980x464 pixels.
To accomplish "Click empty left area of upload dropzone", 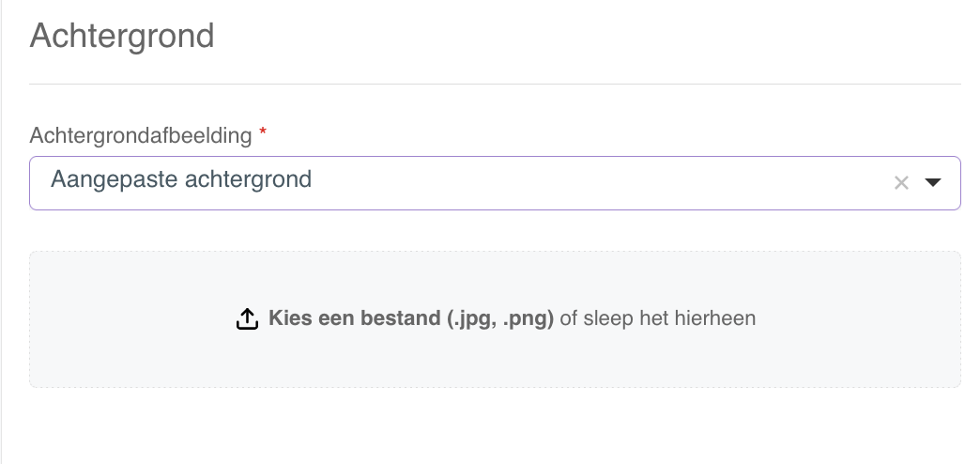I will coord(125,319).
